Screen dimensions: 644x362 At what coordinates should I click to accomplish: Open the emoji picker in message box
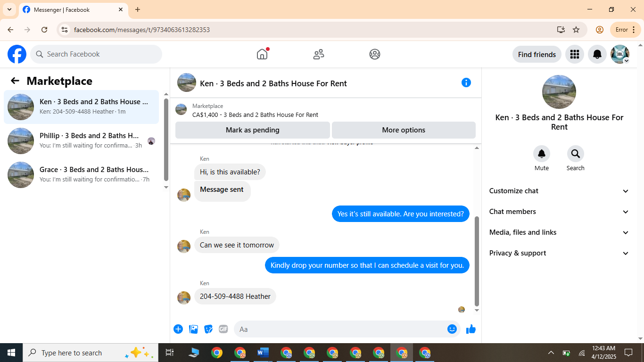tap(452, 329)
